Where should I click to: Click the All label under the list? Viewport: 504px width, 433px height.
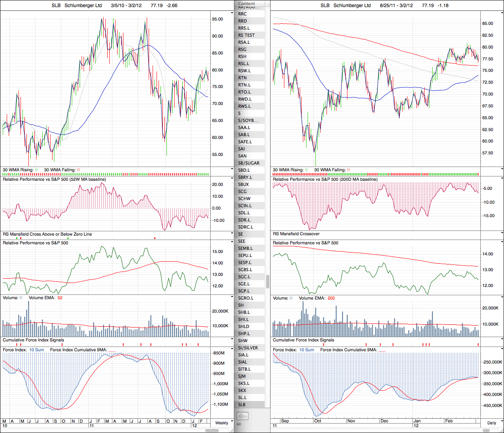[239, 424]
